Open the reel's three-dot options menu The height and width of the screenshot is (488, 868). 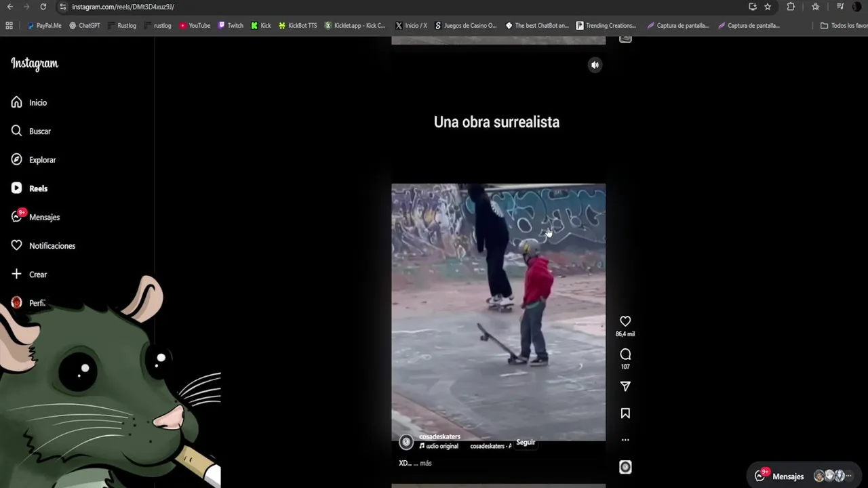[625, 440]
